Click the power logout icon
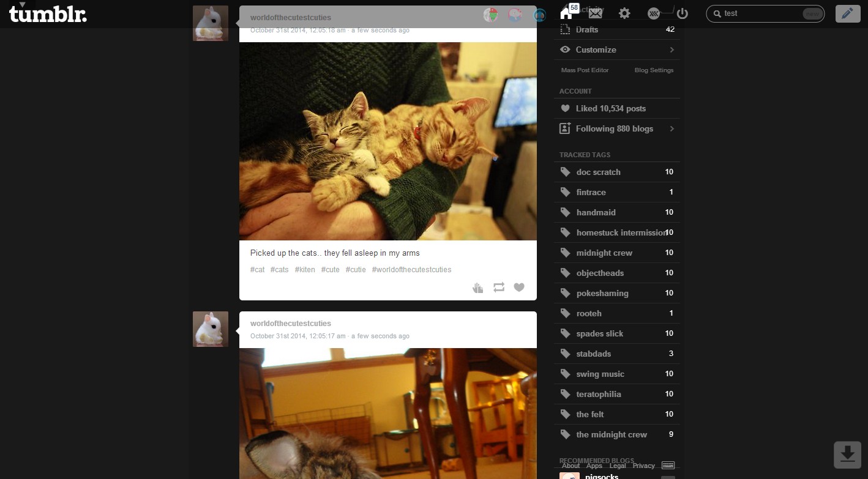 pyautogui.click(x=683, y=13)
